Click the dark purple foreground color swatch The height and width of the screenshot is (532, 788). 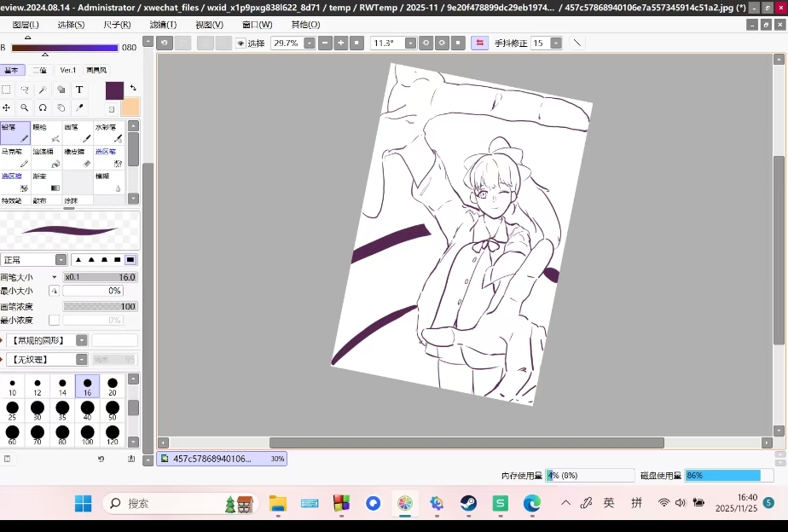[114, 90]
